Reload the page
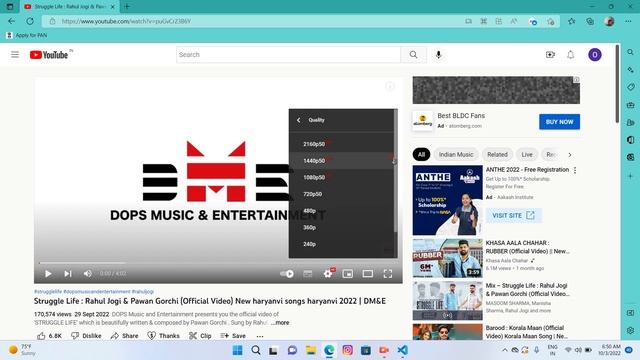This screenshot has height=360, width=640. (x=30, y=21)
